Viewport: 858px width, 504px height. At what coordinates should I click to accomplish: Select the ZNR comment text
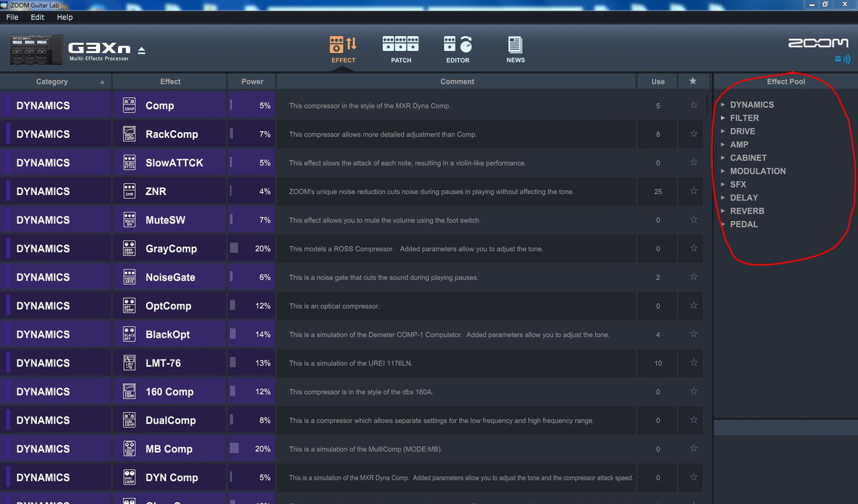pos(431,192)
